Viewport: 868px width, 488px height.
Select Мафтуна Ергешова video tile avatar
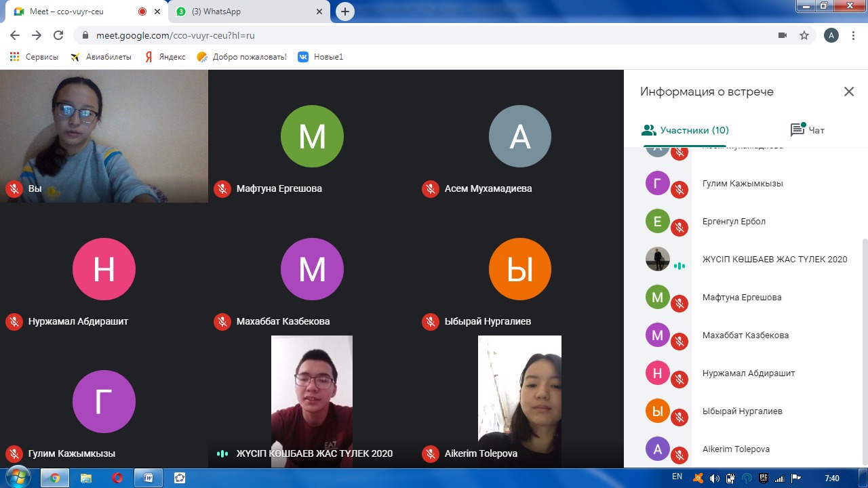click(x=312, y=136)
